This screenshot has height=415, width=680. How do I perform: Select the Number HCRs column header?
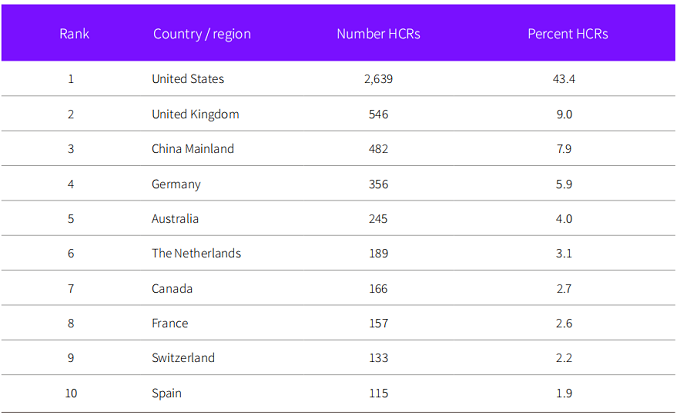coord(378,34)
